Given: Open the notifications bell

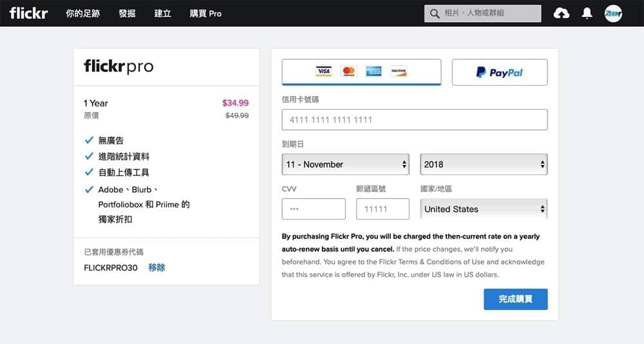Looking at the screenshot, I should pos(587,14).
